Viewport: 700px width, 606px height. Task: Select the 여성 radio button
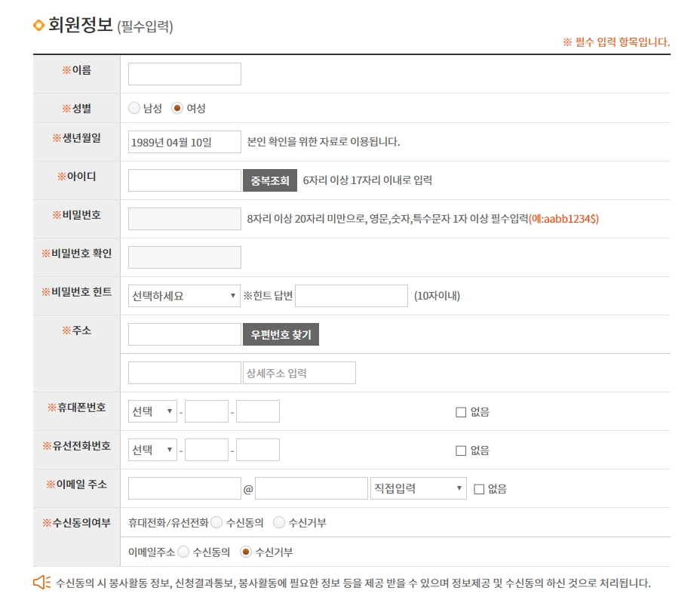click(x=177, y=108)
